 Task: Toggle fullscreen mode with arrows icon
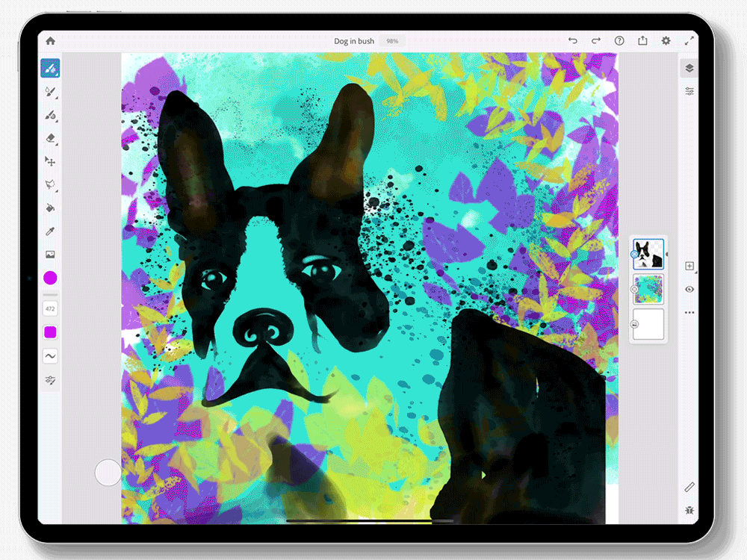(x=689, y=41)
